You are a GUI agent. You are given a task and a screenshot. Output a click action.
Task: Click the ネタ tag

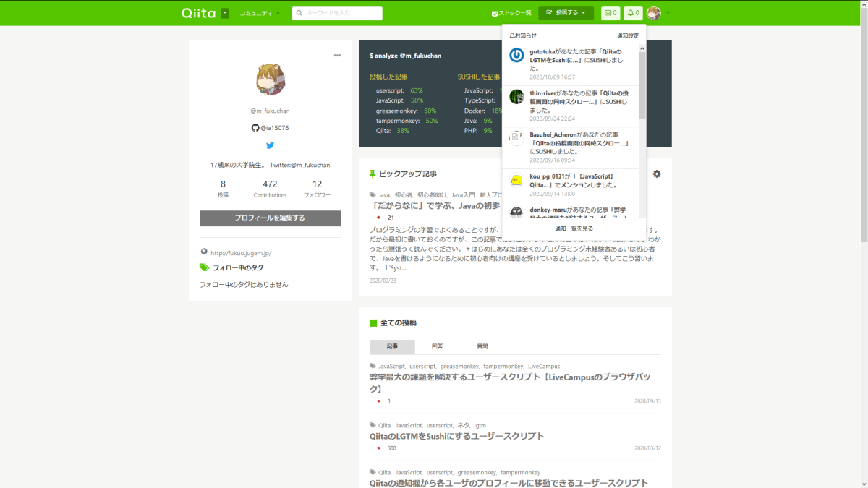point(463,426)
